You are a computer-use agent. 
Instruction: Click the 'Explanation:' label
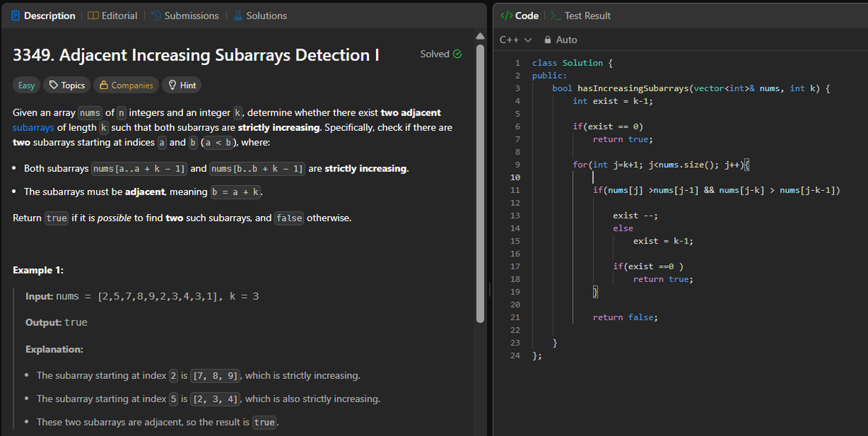54,349
